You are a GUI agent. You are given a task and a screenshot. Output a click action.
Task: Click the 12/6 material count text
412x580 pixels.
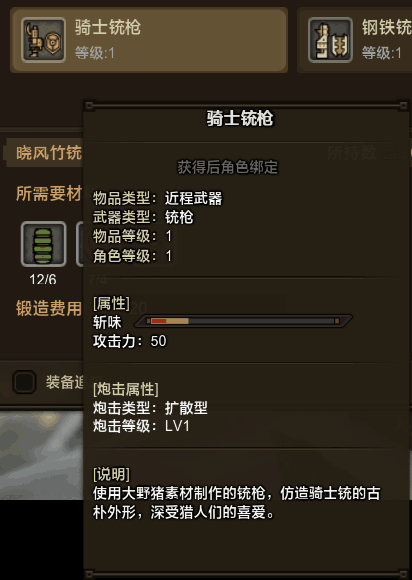point(43,279)
